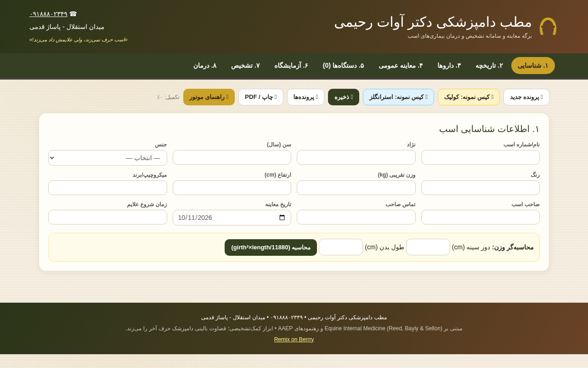Click the محاسبه weight calculation button
This screenshot has width=588, height=368.
[271, 247]
